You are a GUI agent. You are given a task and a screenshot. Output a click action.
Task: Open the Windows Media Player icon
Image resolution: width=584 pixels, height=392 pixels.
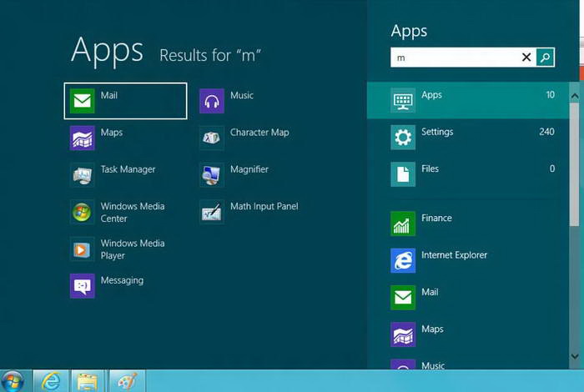coord(82,249)
